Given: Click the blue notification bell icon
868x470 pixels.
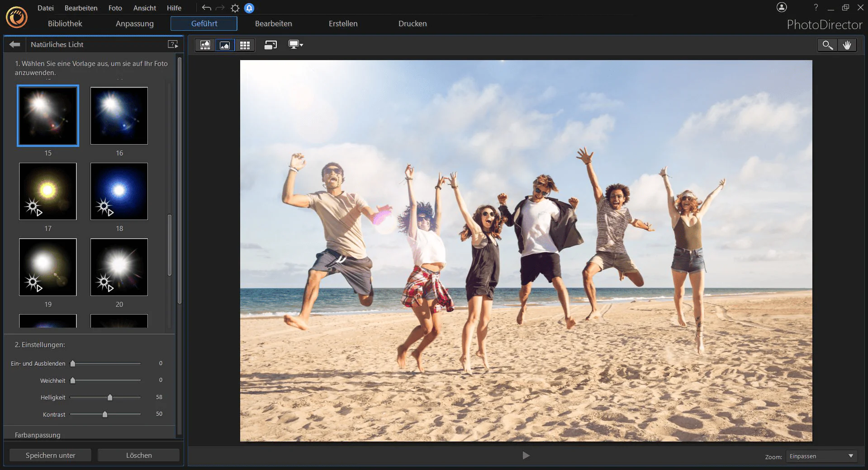Looking at the screenshot, I should point(249,8).
